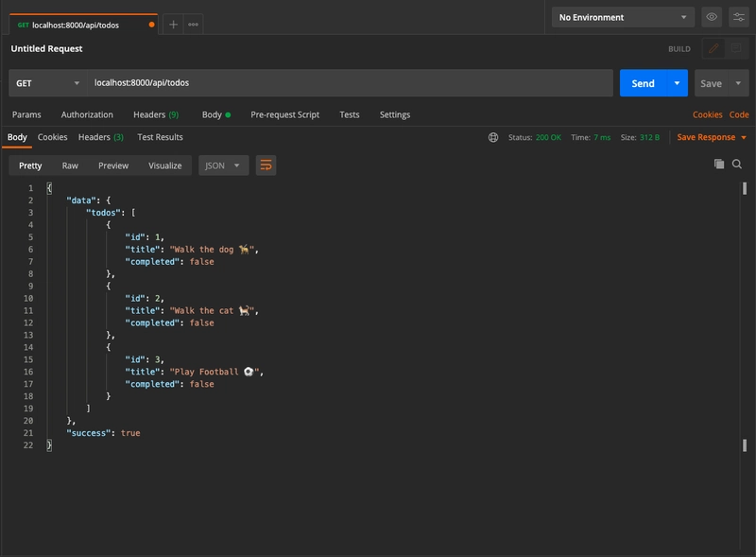756x557 pixels.
Task: Click the globe network info icon
Action: [x=493, y=137]
